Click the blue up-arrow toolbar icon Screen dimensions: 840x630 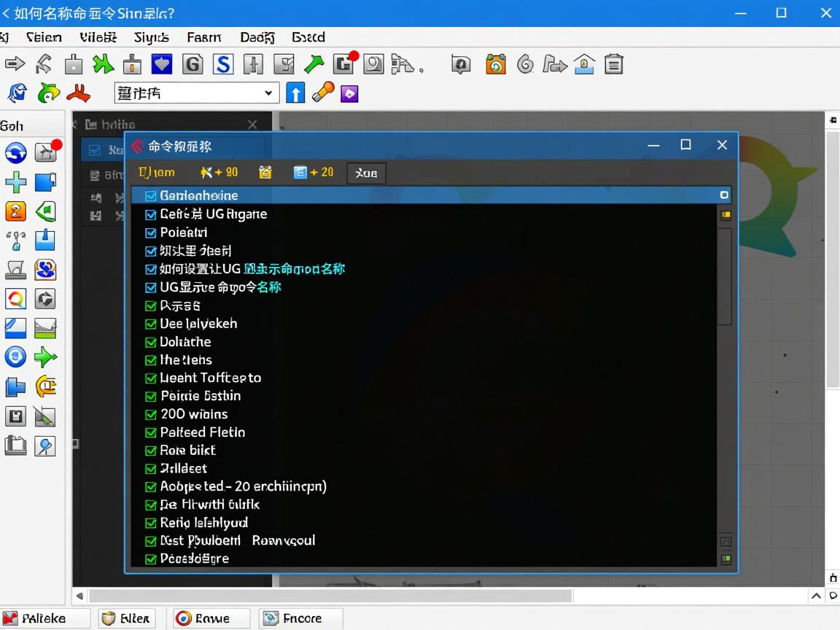(295, 93)
